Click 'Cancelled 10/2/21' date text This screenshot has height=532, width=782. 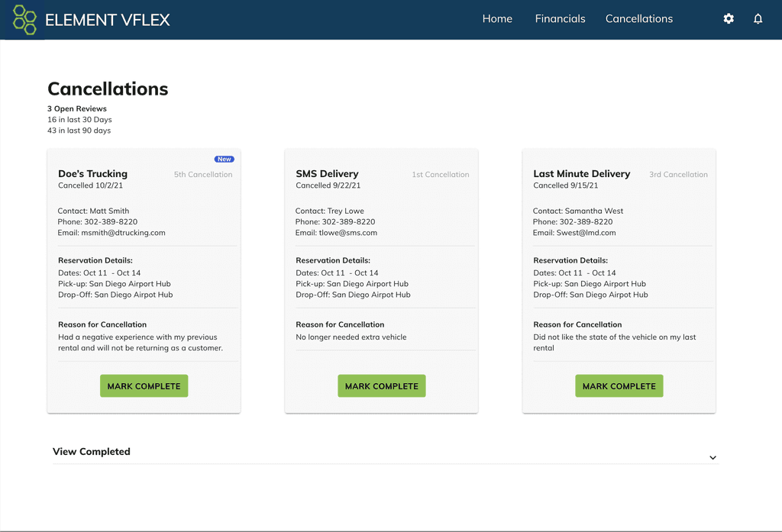(90, 185)
